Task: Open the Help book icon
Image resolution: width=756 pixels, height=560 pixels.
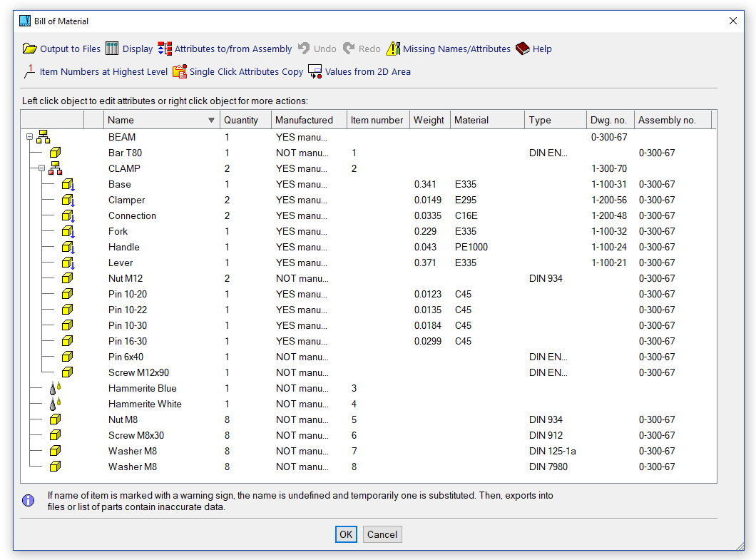Action: pos(523,49)
